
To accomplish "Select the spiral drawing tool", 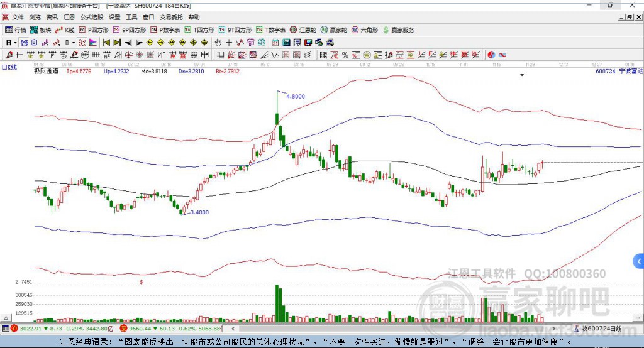I will pyautogui.click(x=64, y=55).
